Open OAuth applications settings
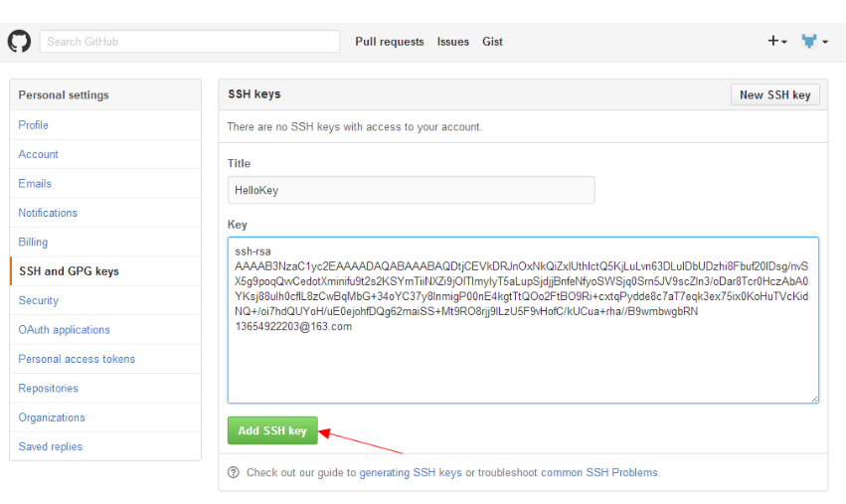The image size is (846, 504). click(x=105, y=330)
